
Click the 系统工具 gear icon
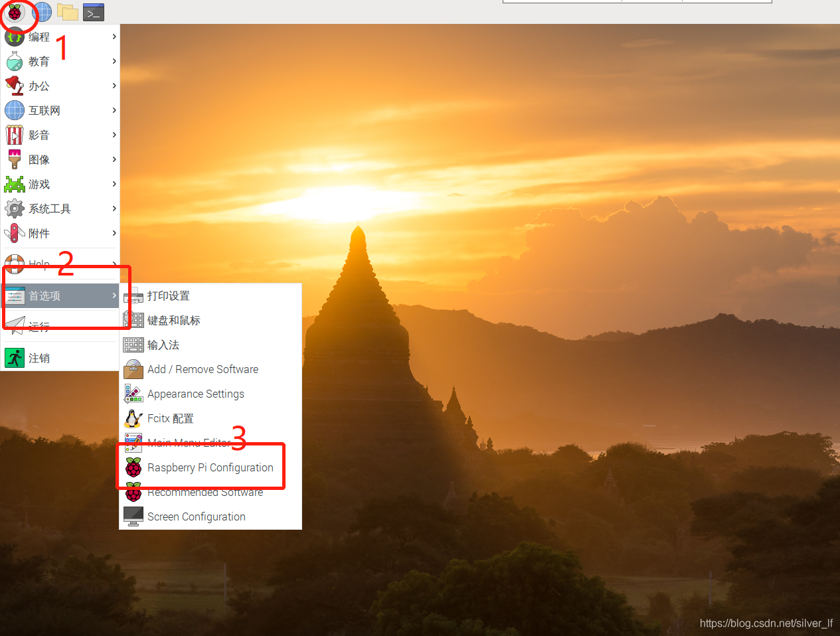(15, 208)
